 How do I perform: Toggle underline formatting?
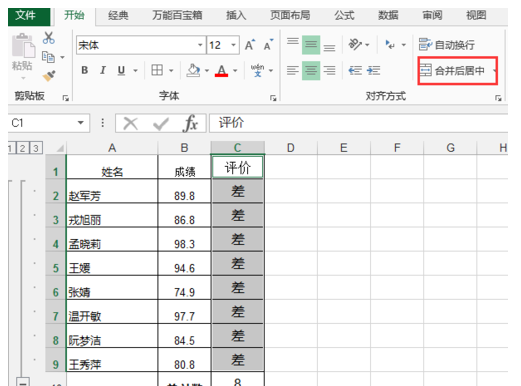tap(121, 70)
